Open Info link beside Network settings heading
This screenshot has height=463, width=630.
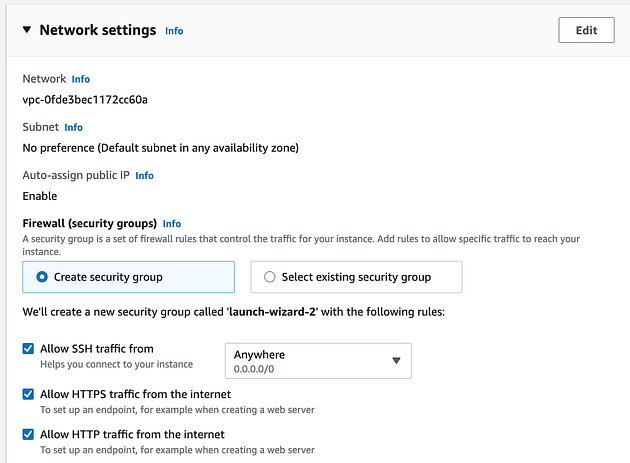click(174, 31)
